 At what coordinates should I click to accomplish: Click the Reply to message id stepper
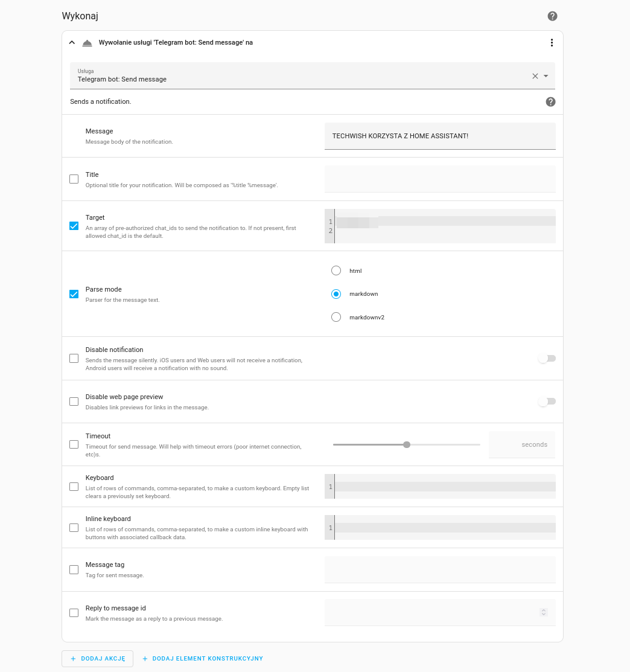pos(544,612)
